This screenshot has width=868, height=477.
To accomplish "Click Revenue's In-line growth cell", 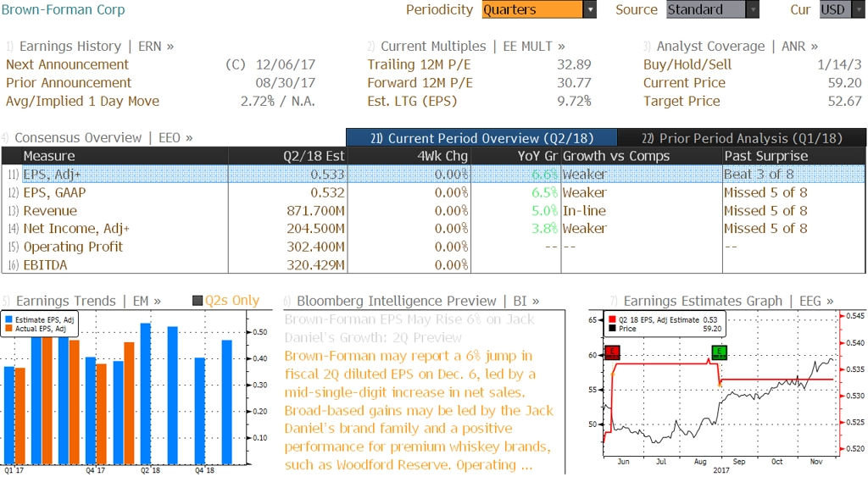I will 584,211.
